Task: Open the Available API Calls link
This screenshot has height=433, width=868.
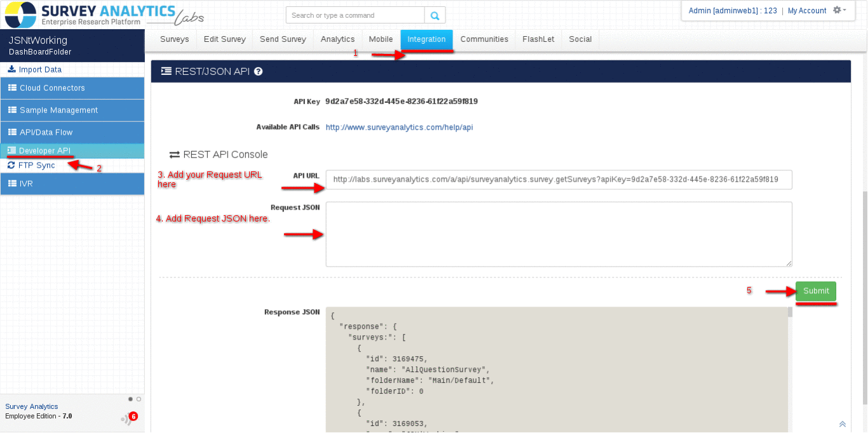Action: (x=398, y=127)
